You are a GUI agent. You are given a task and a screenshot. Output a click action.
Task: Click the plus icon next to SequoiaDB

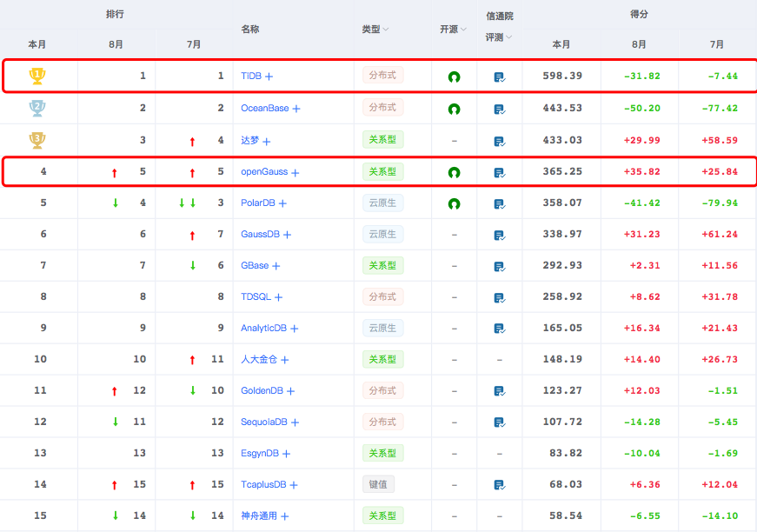coord(295,422)
